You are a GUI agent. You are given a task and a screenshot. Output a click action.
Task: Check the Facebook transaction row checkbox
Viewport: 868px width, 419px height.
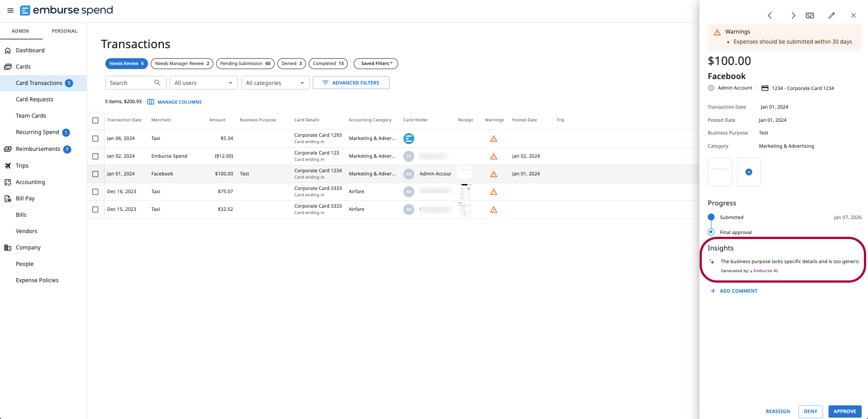coord(95,174)
